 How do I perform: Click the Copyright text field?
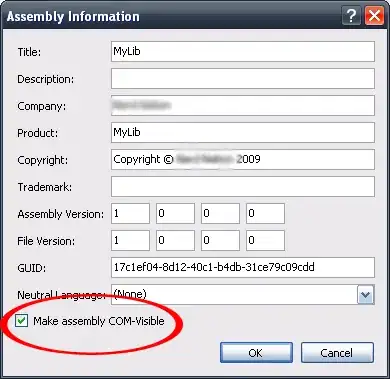pyautogui.click(x=243, y=159)
